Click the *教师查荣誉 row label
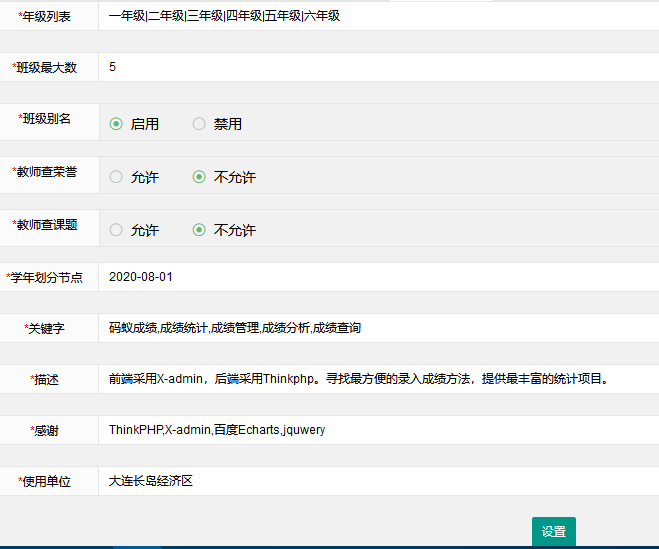This screenshot has width=659, height=549. (x=45, y=171)
